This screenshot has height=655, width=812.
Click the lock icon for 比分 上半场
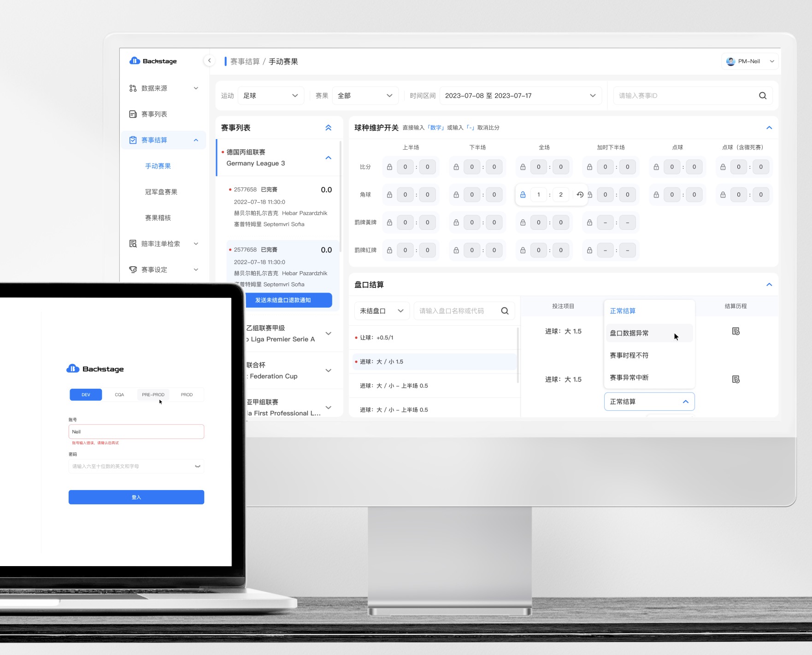coord(389,167)
